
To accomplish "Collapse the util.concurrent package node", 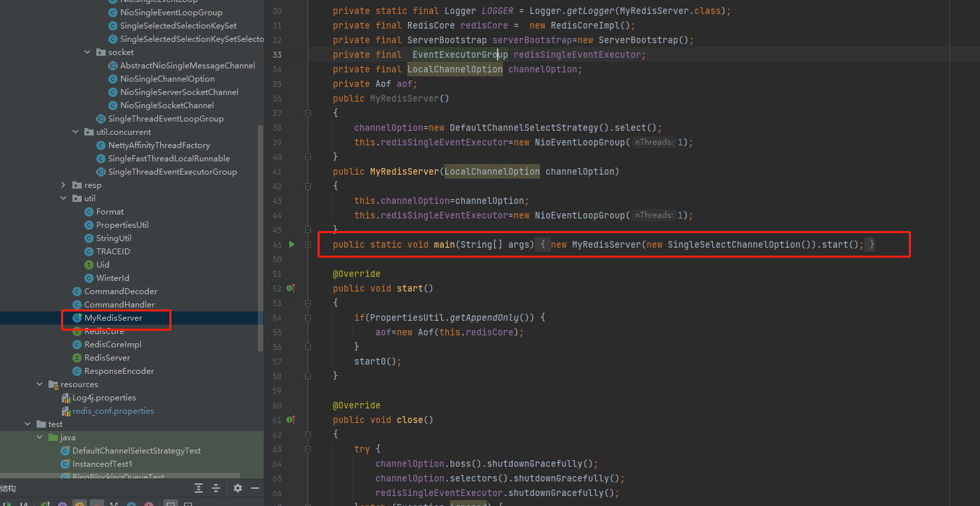I will coord(76,132).
